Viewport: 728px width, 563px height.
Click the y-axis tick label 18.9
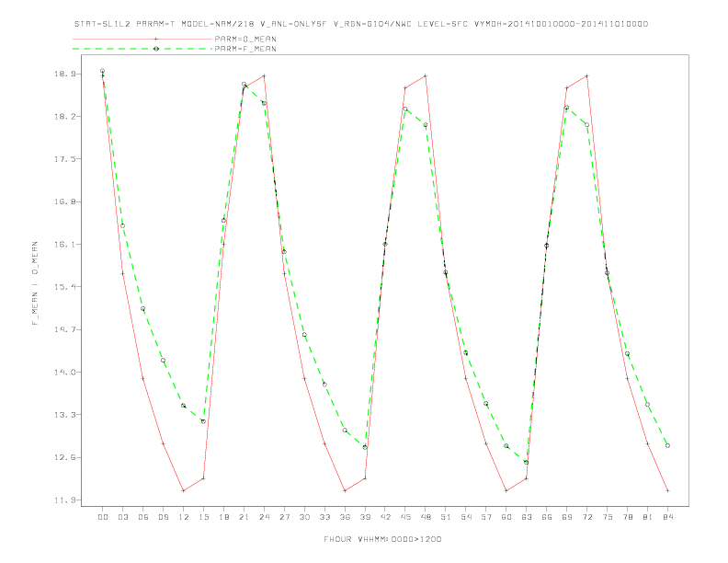pyautogui.click(x=64, y=74)
